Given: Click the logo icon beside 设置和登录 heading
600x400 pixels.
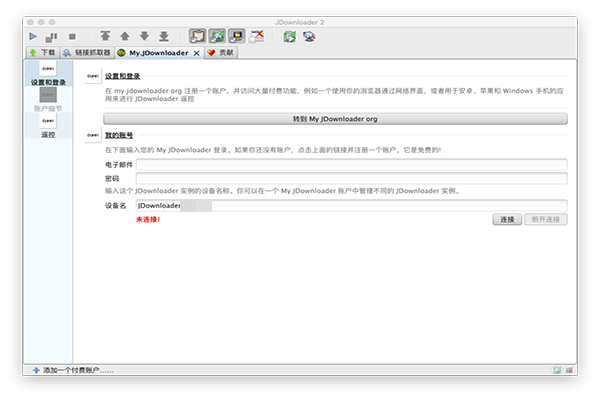Looking at the screenshot, I should point(93,76).
